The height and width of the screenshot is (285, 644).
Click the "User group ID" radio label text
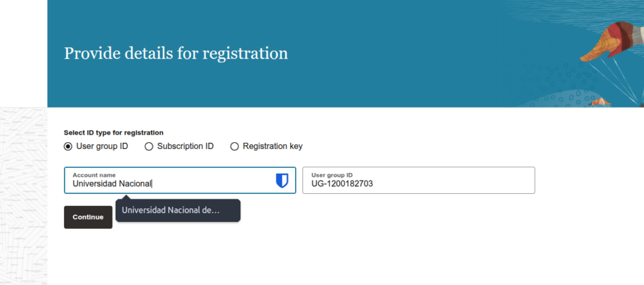tap(102, 147)
